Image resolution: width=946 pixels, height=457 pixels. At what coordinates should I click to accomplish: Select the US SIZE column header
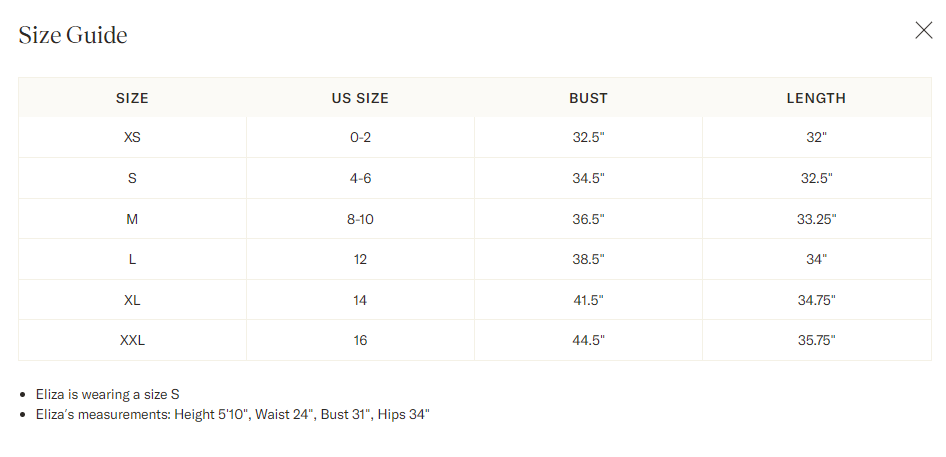coord(360,98)
